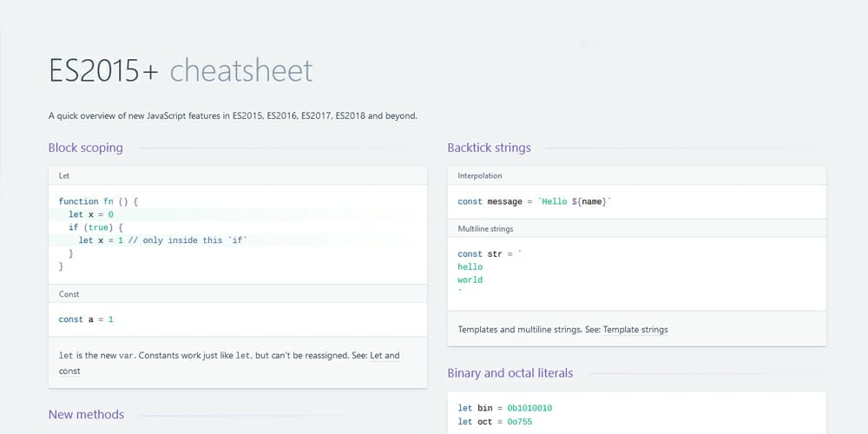Viewport: 868px width, 434px height.
Task: Click the "Let" card header
Action: click(238, 175)
